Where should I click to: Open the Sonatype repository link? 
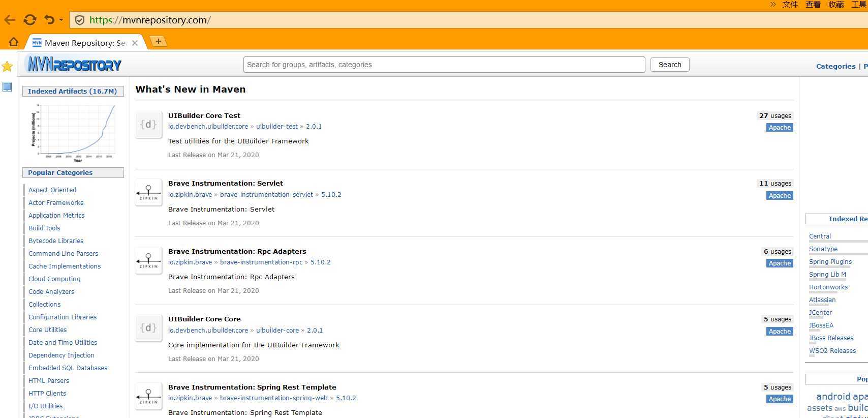[823, 249]
